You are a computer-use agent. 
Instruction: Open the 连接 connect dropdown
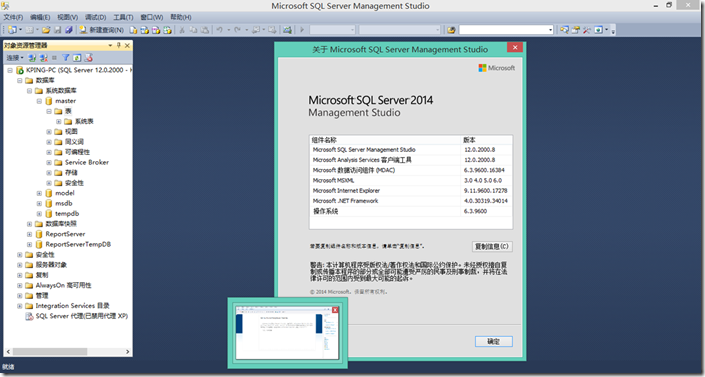(x=15, y=58)
